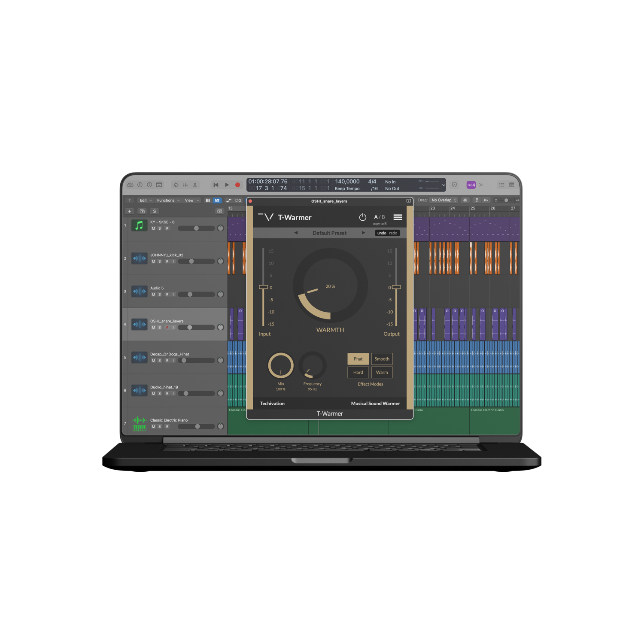Select the Smooth effect mode
The height and width of the screenshot is (644, 644).
(382, 359)
